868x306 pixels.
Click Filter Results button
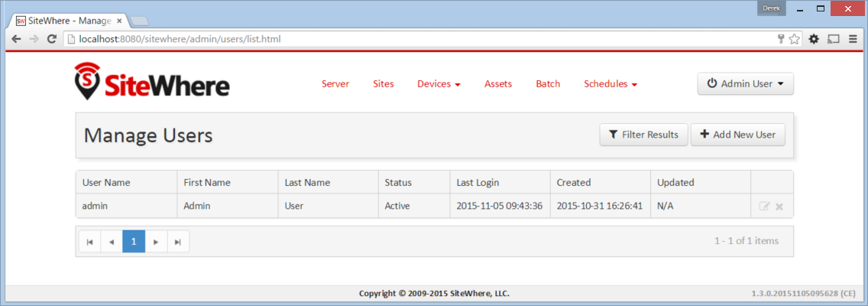pos(644,135)
